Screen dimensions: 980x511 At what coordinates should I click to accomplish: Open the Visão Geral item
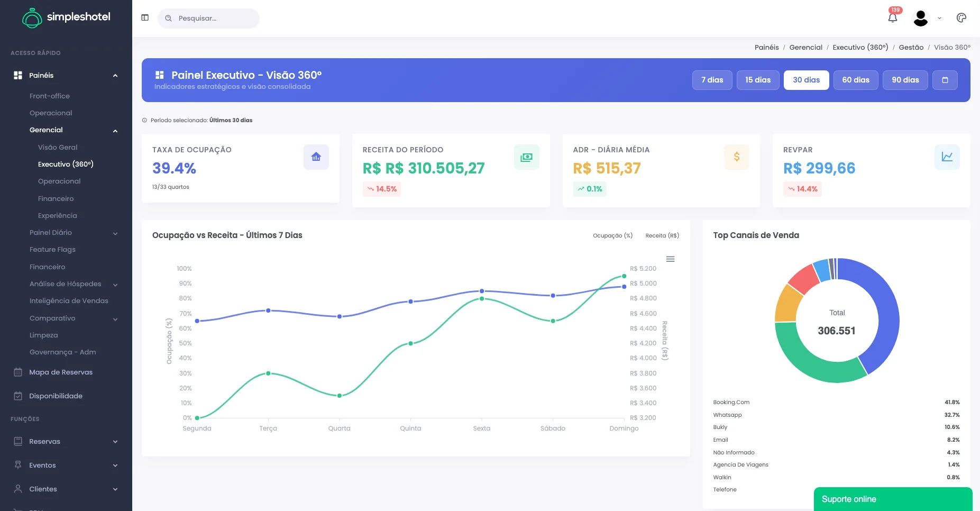[x=58, y=147]
